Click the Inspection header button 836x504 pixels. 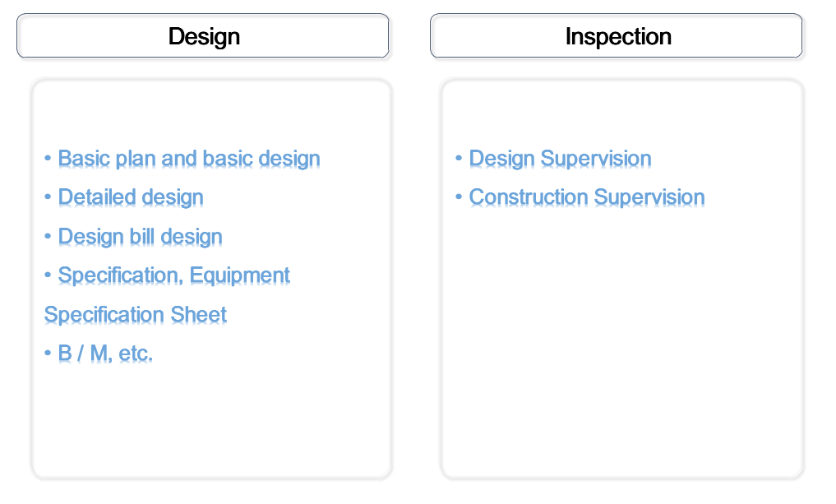[x=617, y=36]
